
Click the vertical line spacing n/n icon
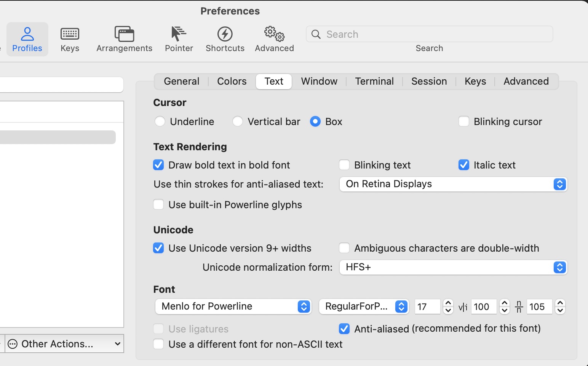coord(519,307)
